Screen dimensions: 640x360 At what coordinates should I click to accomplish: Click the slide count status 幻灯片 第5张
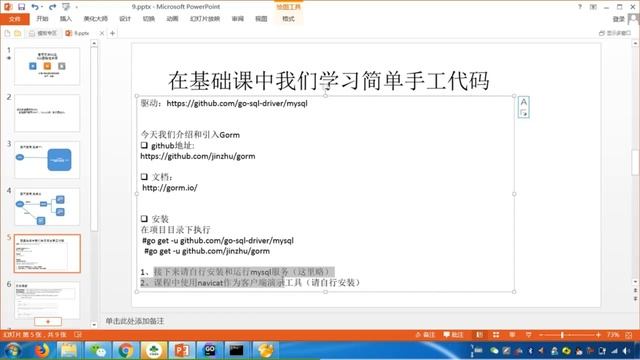click(35, 335)
